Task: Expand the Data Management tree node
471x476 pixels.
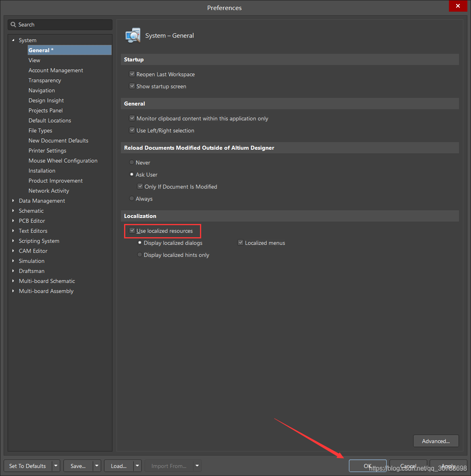Action: click(x=13, y=201)
